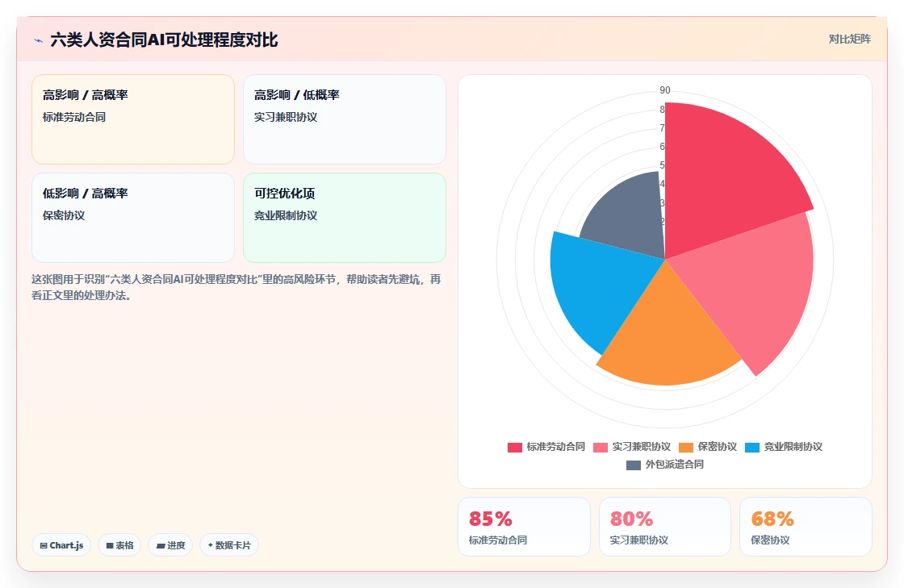The width and height of the screenshot is (904, 588).
Task: Click the 85% 标准劳动合同 stat card
Action: pyautogui.click(x=524, y=527)
